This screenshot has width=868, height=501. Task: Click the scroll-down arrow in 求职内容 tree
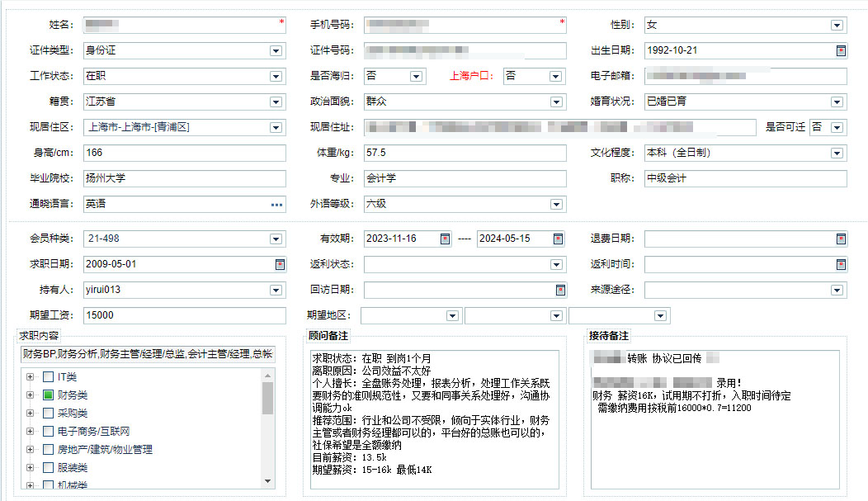268,482
